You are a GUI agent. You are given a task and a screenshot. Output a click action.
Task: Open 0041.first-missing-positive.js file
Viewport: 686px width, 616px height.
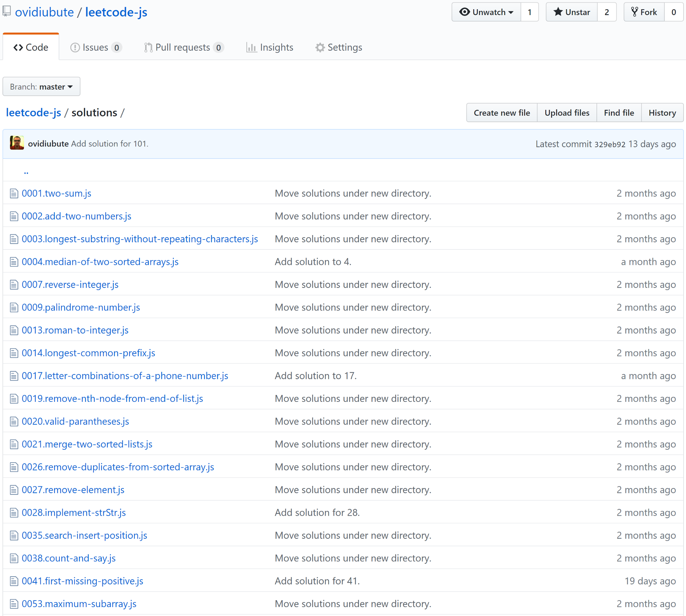coord(82,581)
